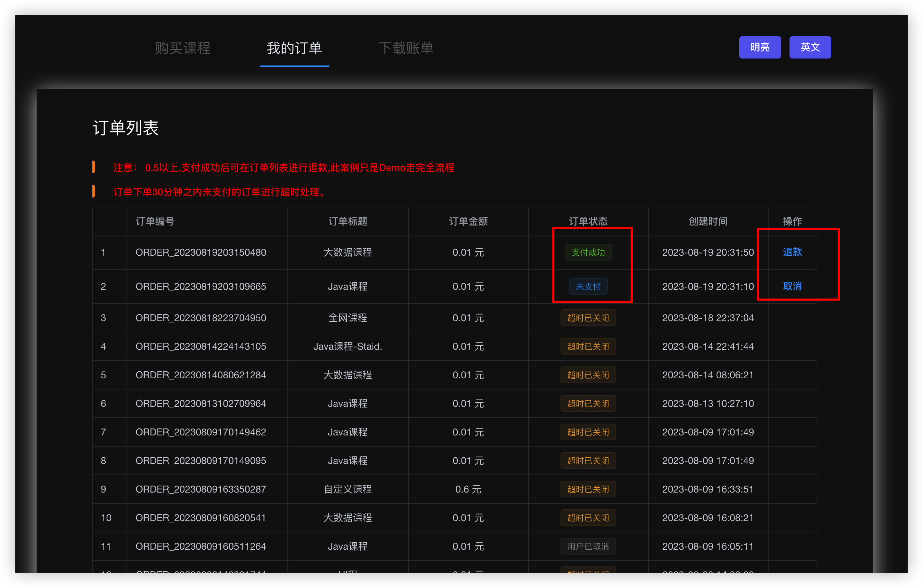Viewport: 923px width, 588px height.
Task: Switch to the 购买课程 tab
Action: click(x=183, y=48)
